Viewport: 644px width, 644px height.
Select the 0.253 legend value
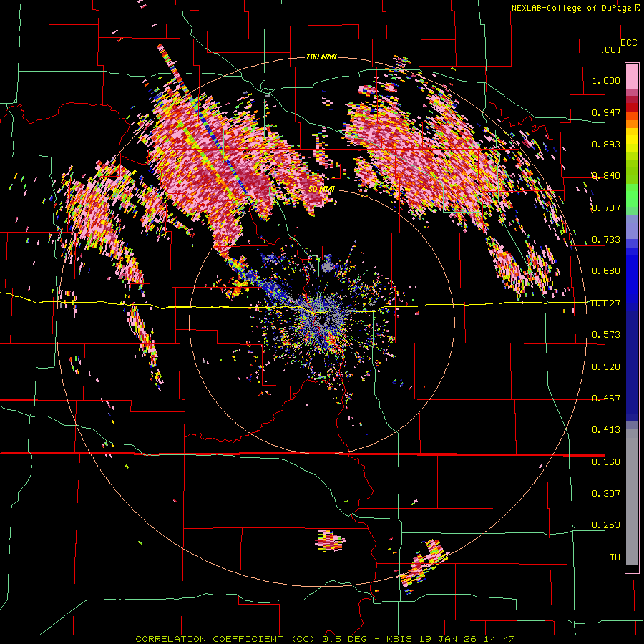[x=606, y=525]
